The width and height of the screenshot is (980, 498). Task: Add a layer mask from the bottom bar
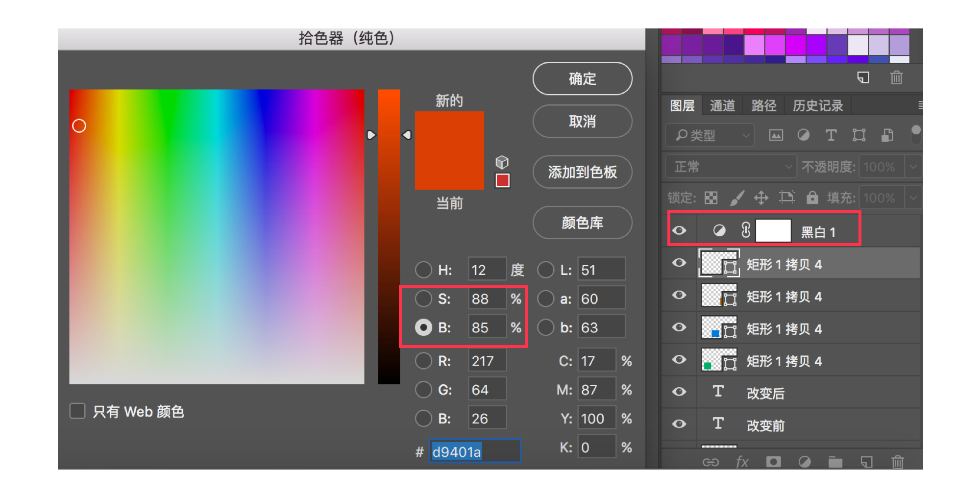tap(774, 462)
